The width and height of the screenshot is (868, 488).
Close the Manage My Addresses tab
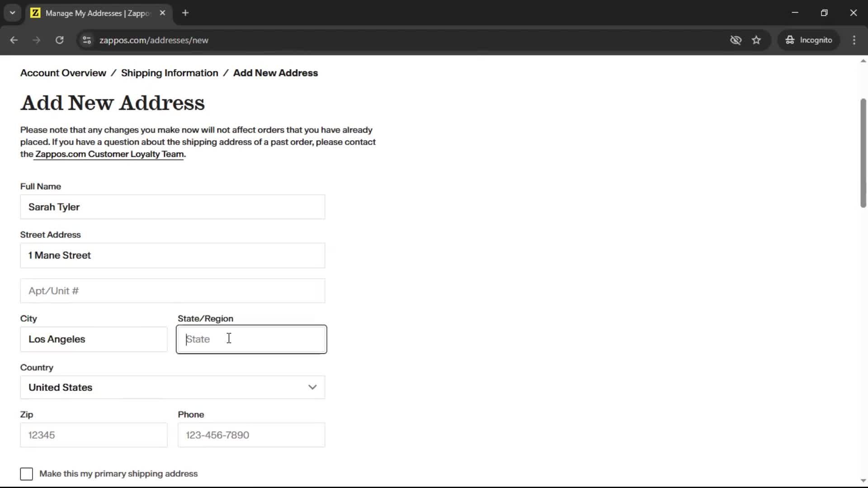click(163, 13)
